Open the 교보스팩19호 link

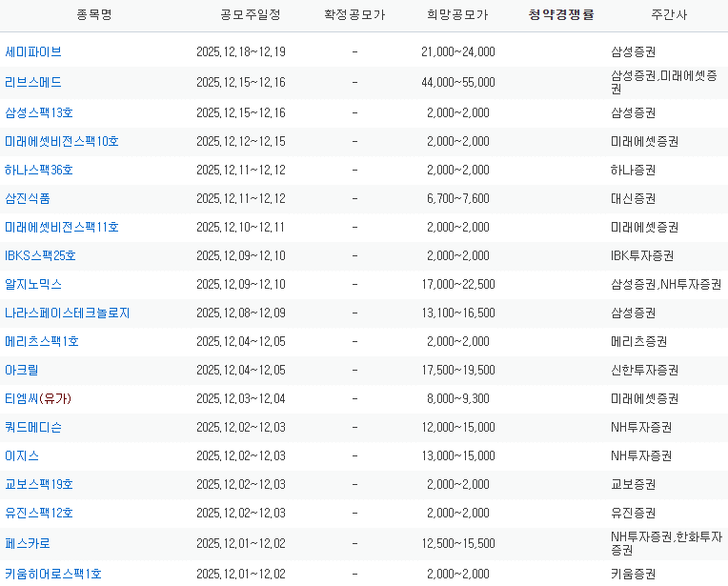pyautogui.click(x=39, y=484)
